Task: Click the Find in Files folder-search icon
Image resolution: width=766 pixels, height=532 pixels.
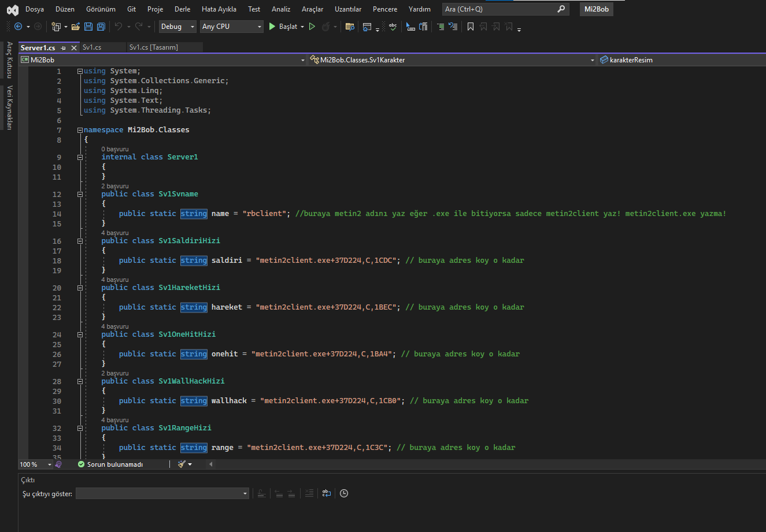Action: point(349,27)
